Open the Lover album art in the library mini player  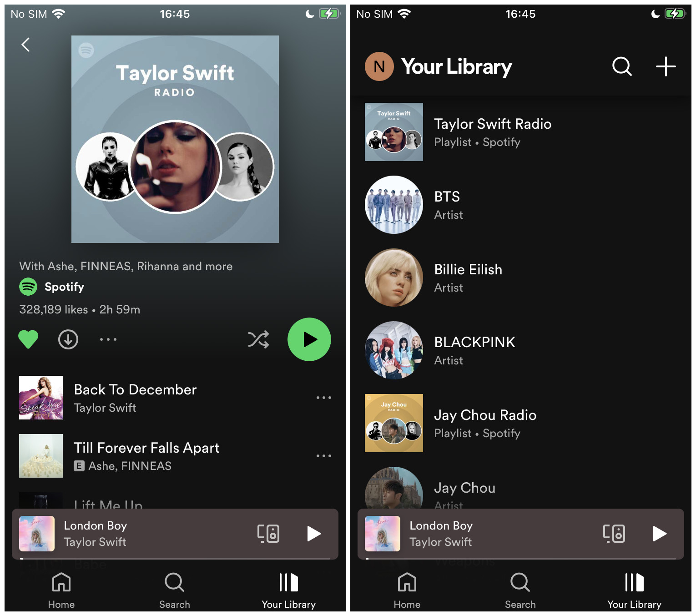383,534
